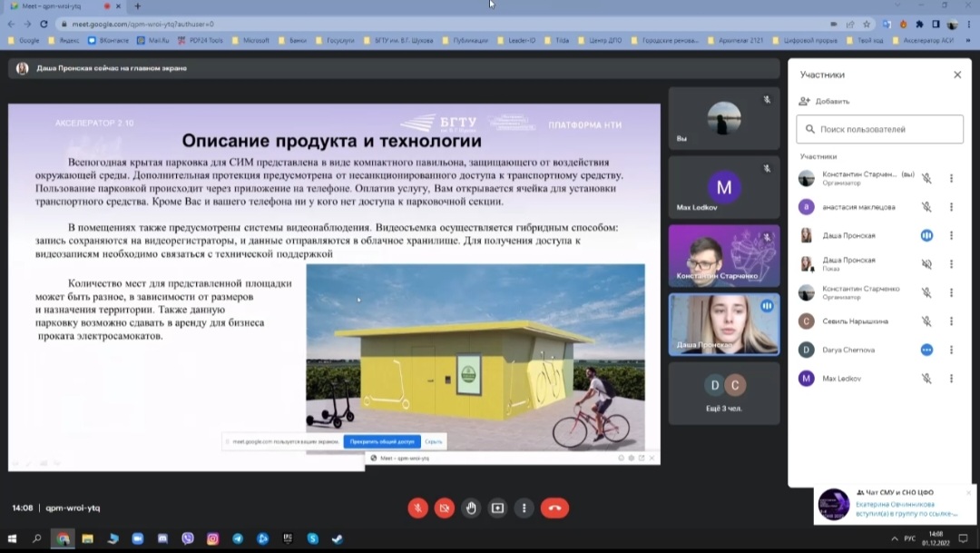Screen dimensions: 980x553
Task: Open the Ещё 3 чел. tile
Action: 724,393
